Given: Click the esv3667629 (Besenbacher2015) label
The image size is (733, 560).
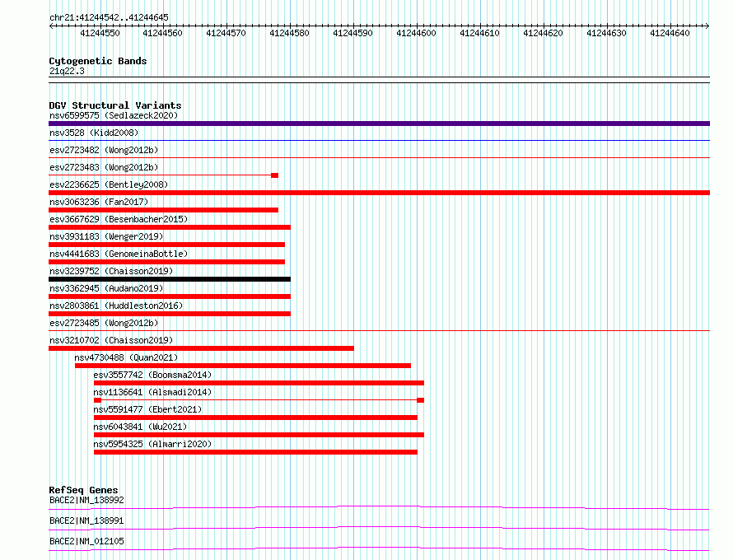Looking at the screenshot, I should tap(119, 219).
